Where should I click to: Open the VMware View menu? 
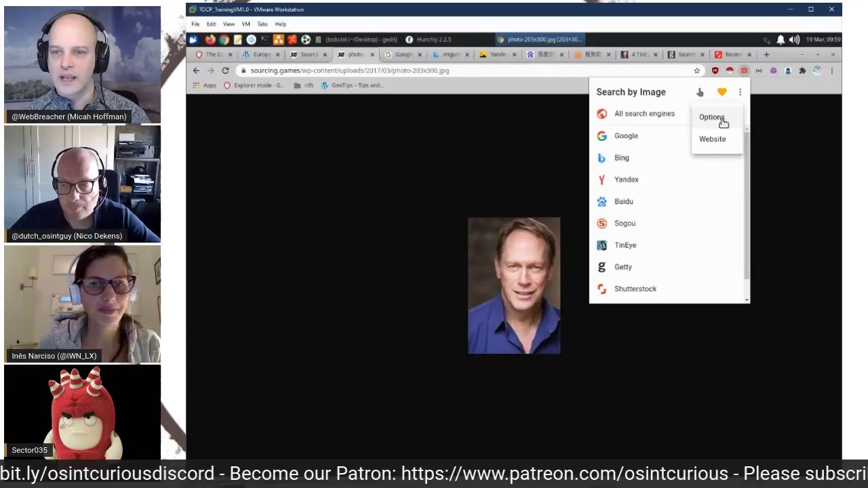[229, 24]
